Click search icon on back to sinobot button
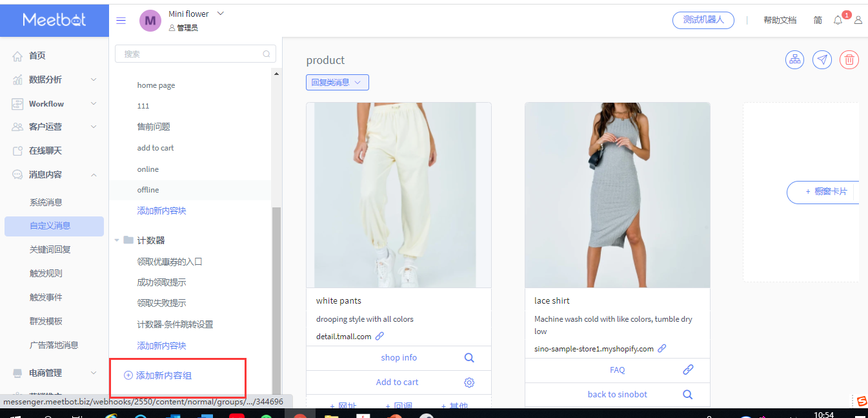 [x=688, y=394]
